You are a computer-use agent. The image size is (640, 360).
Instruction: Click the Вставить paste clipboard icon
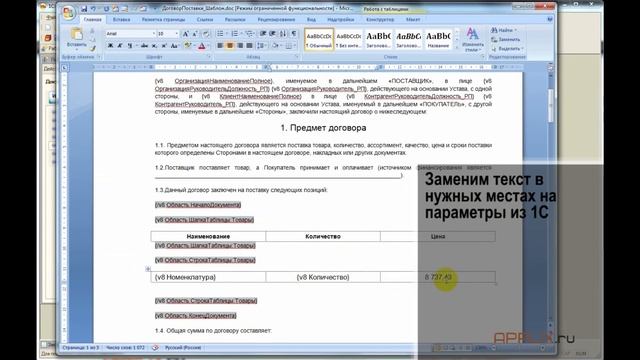(76, 34)
